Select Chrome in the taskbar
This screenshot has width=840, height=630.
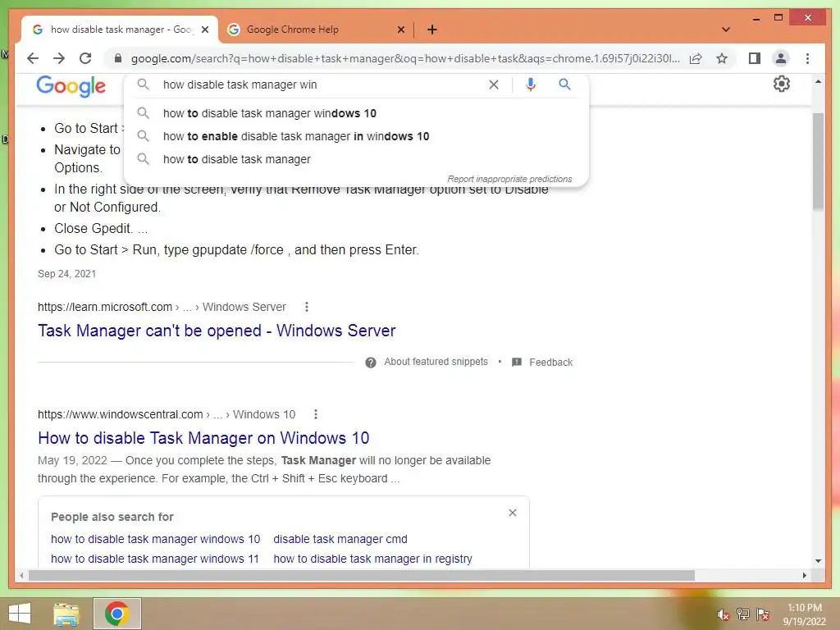pos(116,614)
